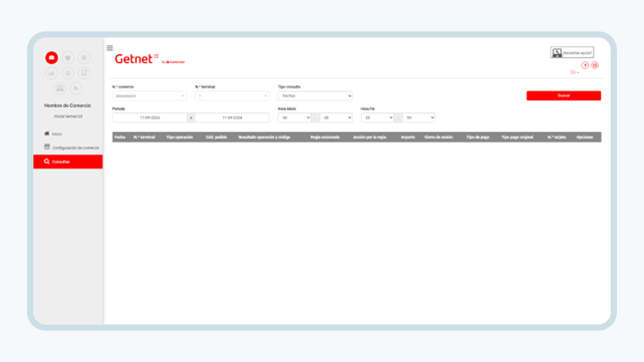644x362 pixels.
Task: Toggle the hamburger menu icon
Action: coord(110,48)
